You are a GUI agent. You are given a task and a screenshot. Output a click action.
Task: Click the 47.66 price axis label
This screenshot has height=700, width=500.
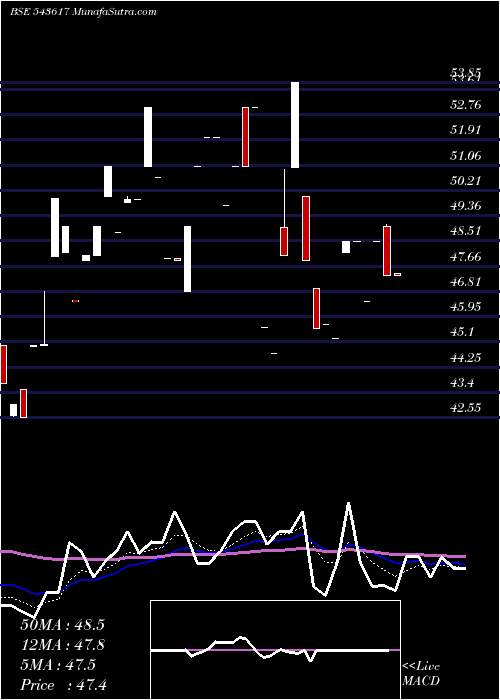[x=466, y=256]
